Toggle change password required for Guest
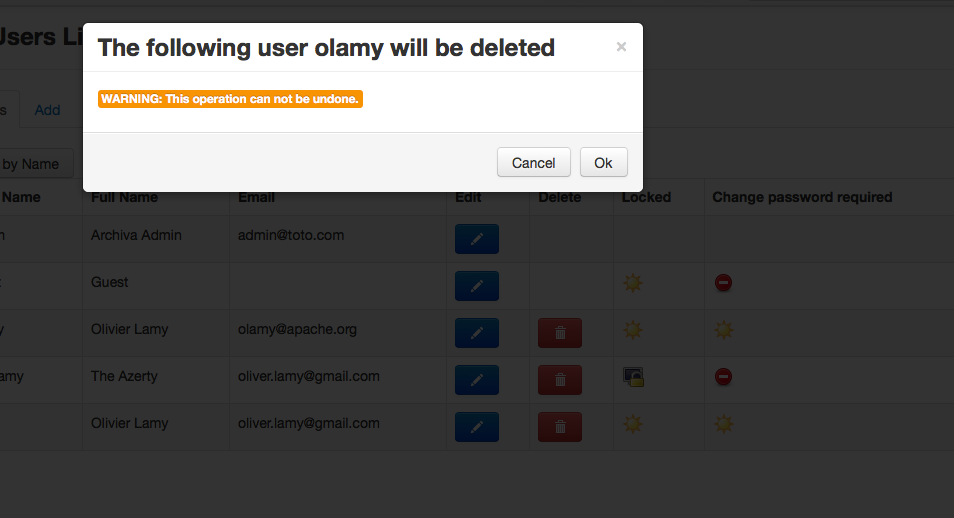Viewport: 954px width, 518px height. pos(723,283)
